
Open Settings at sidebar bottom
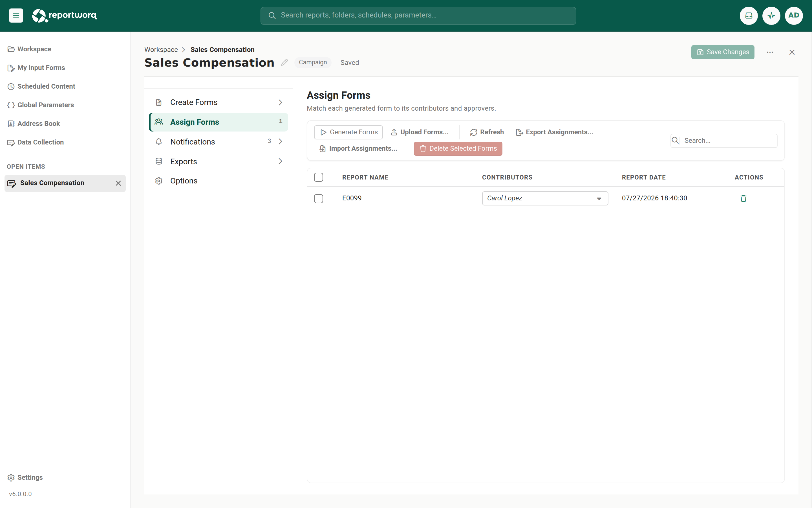click(25, 478)
